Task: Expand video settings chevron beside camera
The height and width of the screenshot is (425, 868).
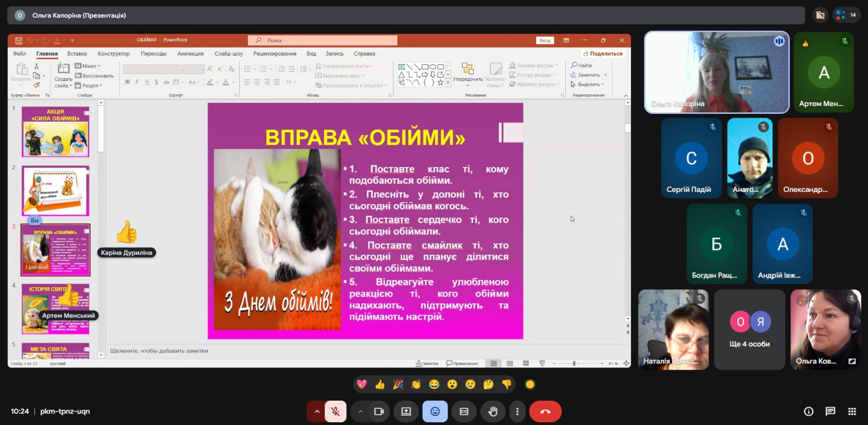Action: 360,411
